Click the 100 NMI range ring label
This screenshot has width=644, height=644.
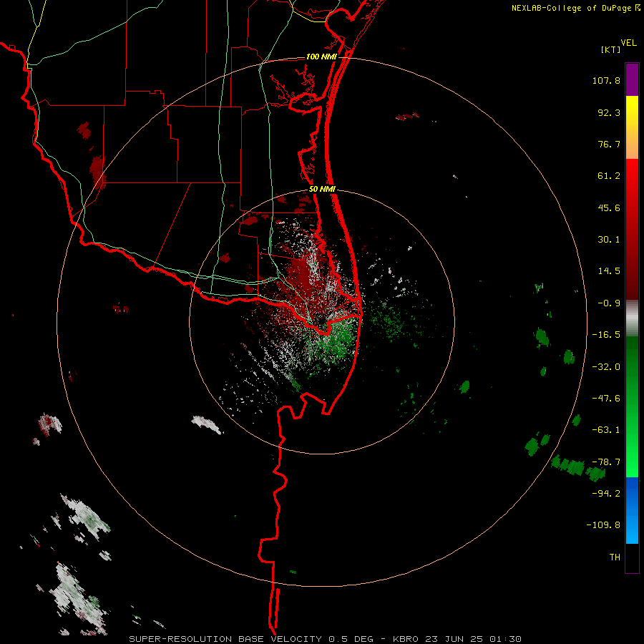tap(321, 57)
